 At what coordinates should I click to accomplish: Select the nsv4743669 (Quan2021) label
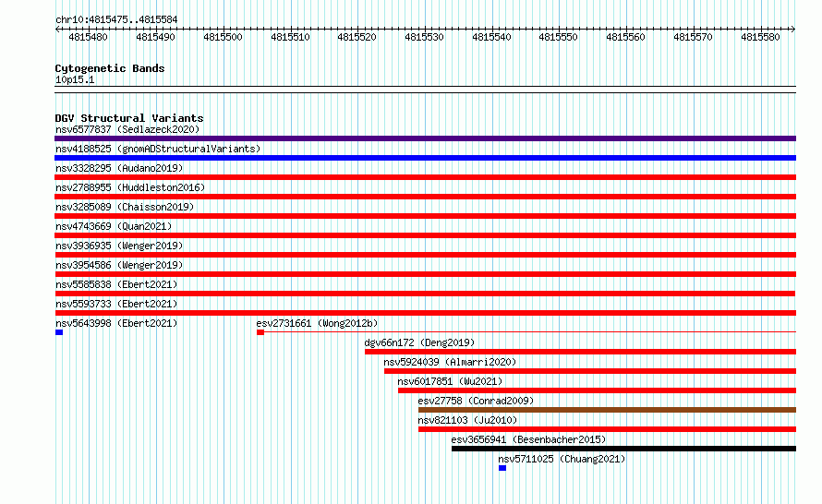(114, 226)
